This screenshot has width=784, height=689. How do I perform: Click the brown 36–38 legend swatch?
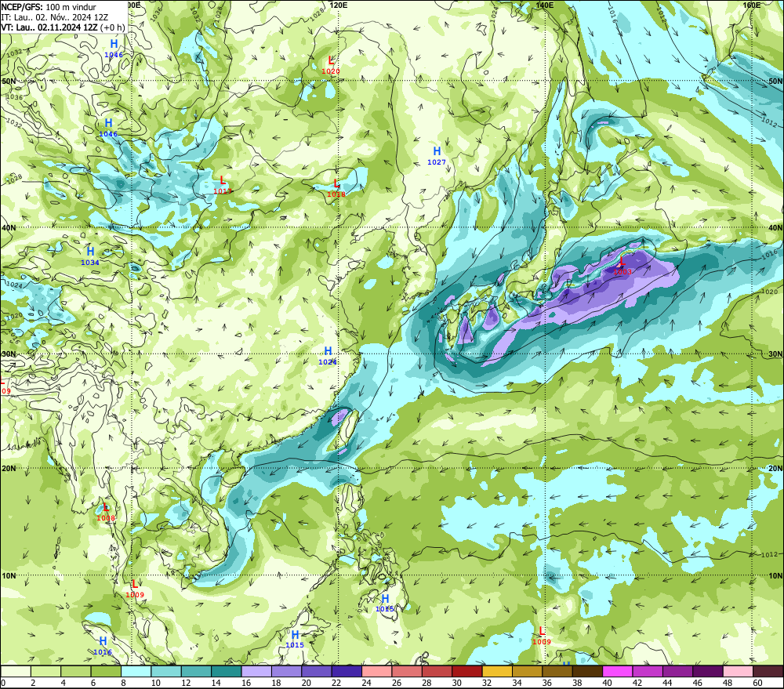click(557, 671)
